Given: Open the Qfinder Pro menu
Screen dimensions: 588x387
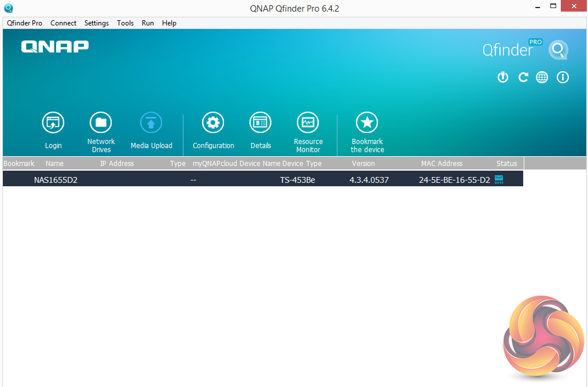Looking at the screenshot, I should (24, 23).
